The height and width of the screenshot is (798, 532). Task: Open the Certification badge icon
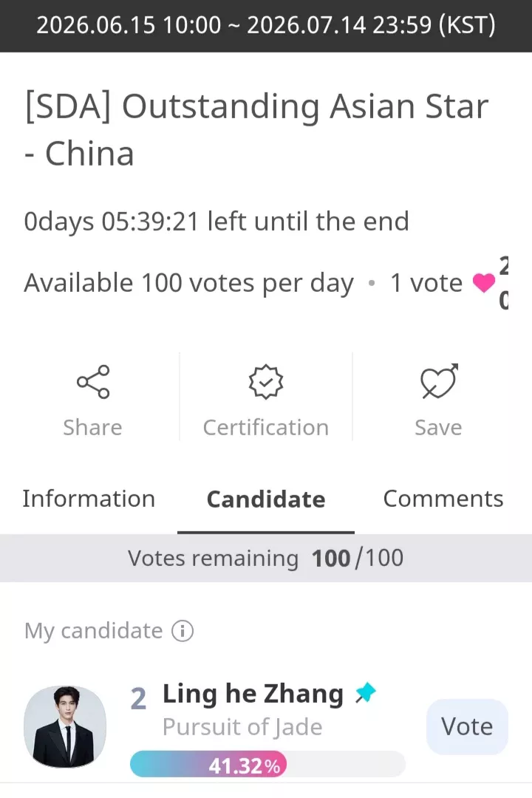266,382
